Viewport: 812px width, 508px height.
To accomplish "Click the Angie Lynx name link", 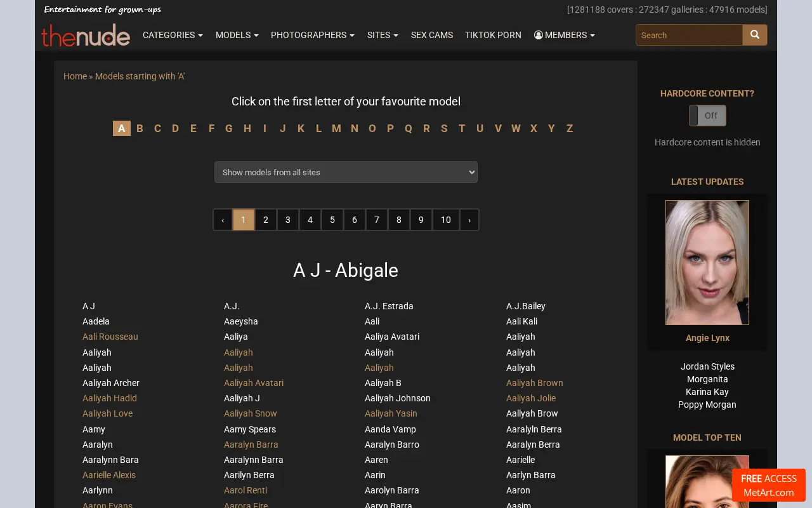I will pos(707,338).
